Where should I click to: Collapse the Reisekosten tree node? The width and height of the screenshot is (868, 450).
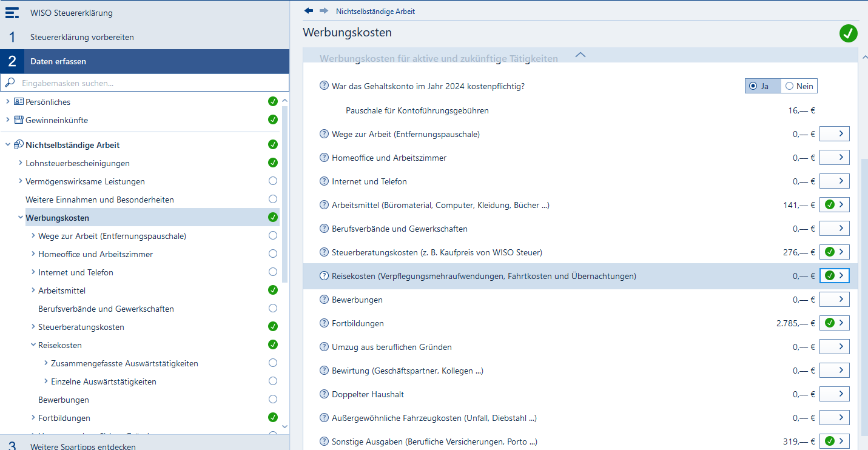click(33, 345)
